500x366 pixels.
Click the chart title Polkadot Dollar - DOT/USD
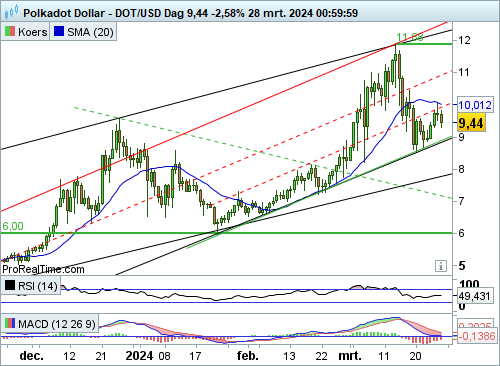pyautogui.click(x=105, y=13)
